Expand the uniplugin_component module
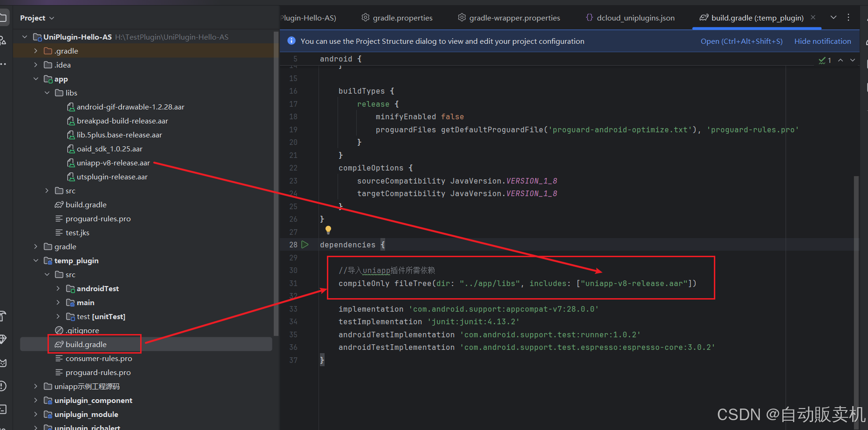Viewport: 868px width, 430px height. [x=36, y=400]
